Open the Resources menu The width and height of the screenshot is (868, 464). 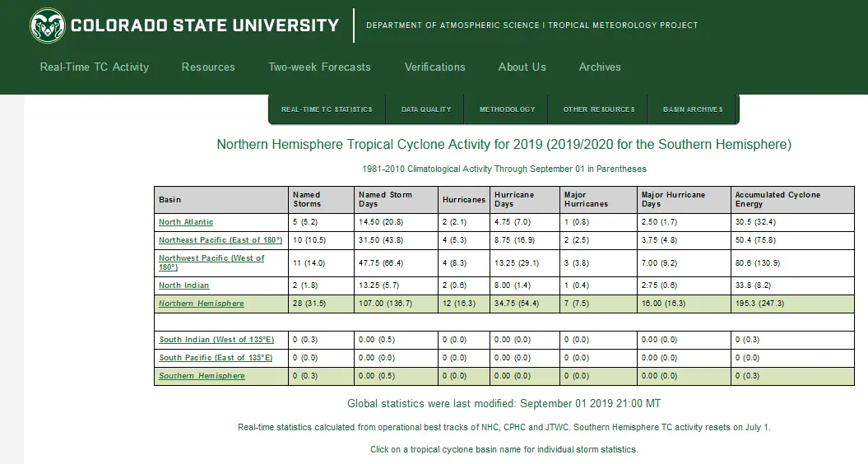pos(208,67)
